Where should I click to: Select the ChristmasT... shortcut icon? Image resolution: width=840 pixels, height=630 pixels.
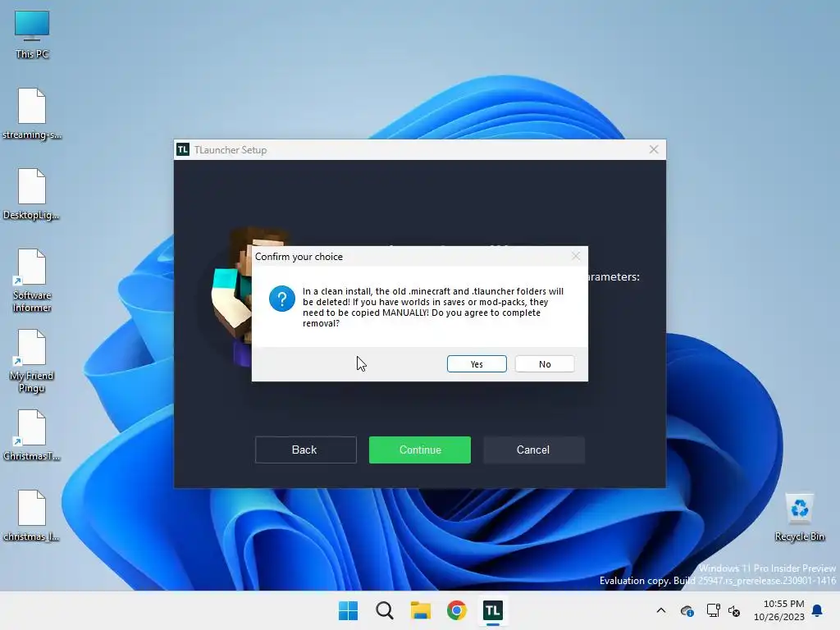coord(32,435)
